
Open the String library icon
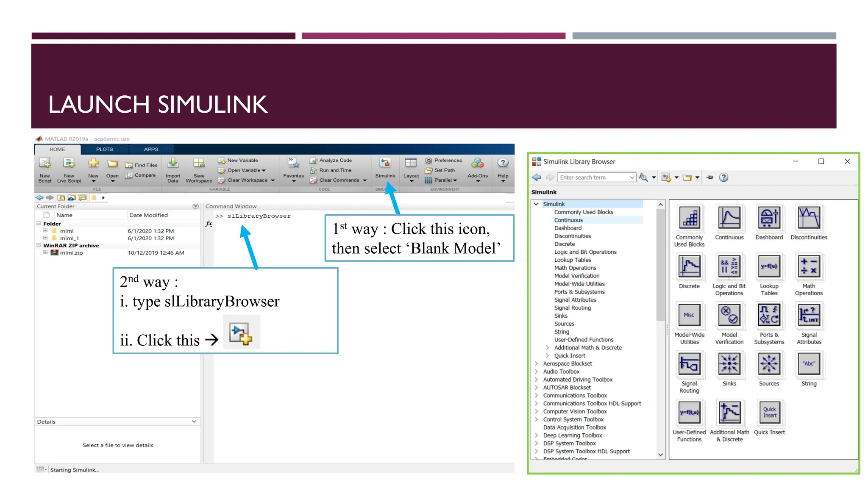(x=809, y=364)
